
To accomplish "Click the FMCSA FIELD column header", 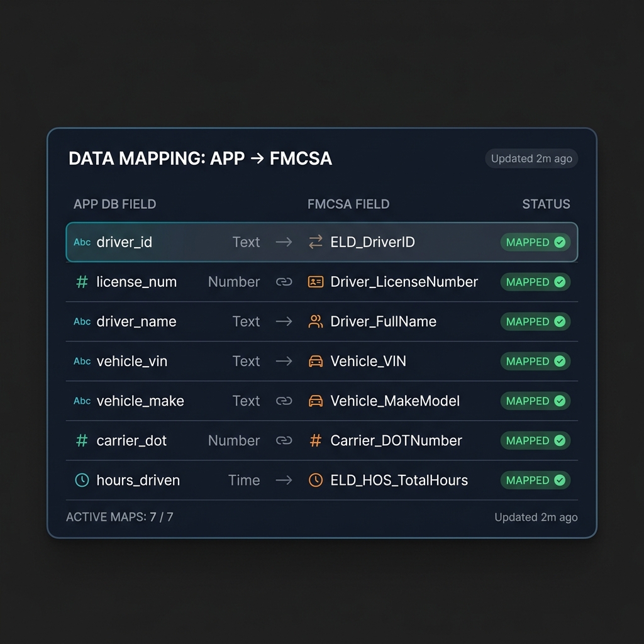I will pyautogui.click(x=348, y=204).
